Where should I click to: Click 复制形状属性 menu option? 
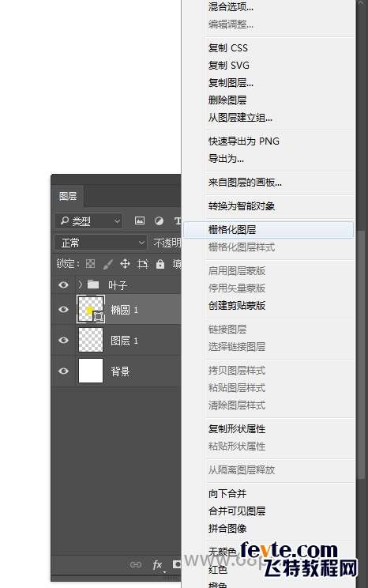click(237, 429)
